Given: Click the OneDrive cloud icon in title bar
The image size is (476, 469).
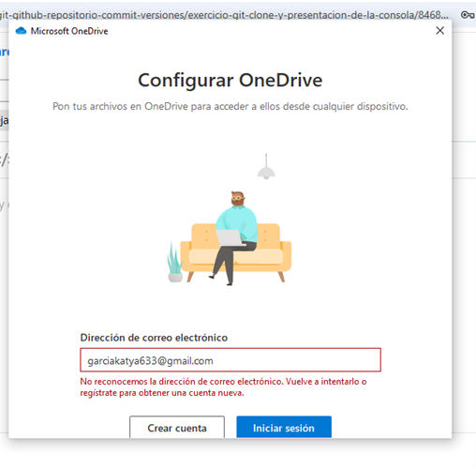Looking at the screenshot, I should (x=21, y=31).
